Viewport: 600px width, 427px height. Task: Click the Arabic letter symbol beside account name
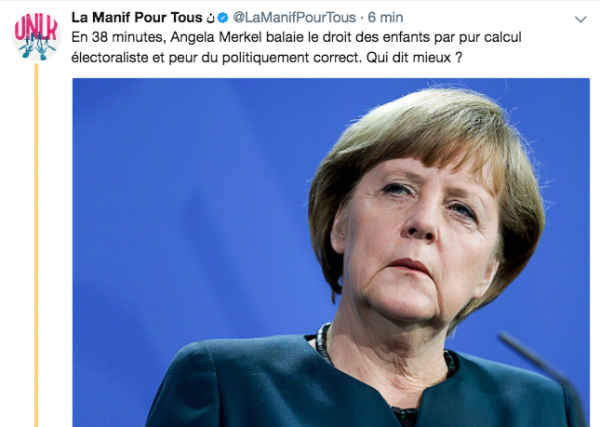coord(210,18)
